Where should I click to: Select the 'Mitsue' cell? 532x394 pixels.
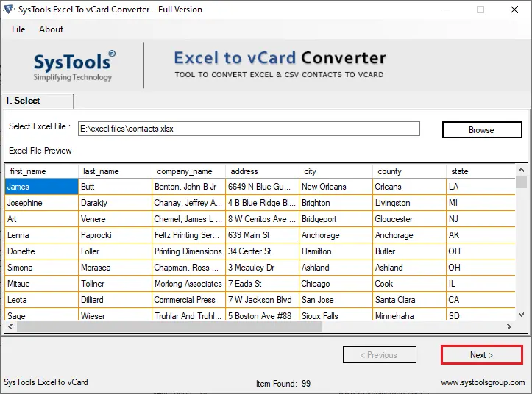point(42,284)
